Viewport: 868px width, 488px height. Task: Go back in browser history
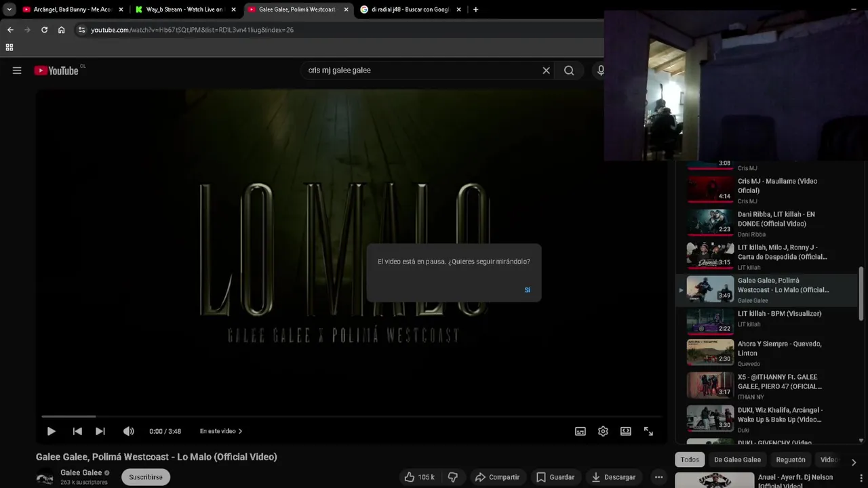[x=10, y=30]
